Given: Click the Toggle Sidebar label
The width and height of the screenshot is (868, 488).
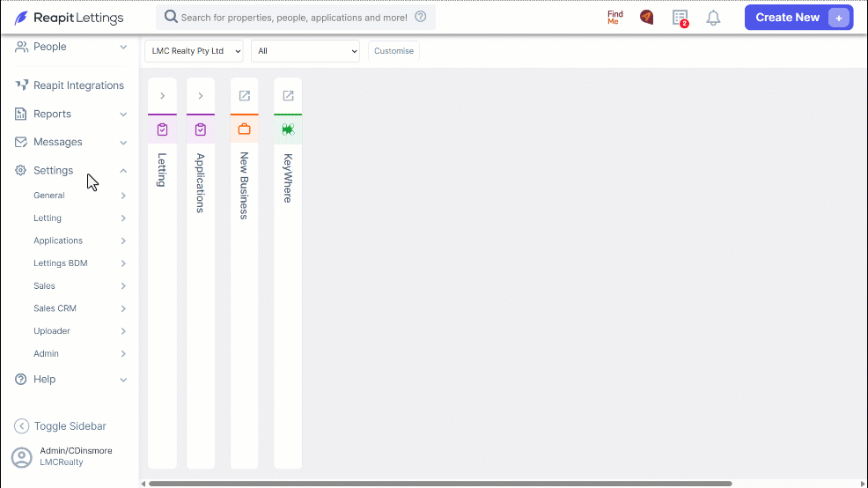Looking at the screenshot, I should [x=70, y=426].
